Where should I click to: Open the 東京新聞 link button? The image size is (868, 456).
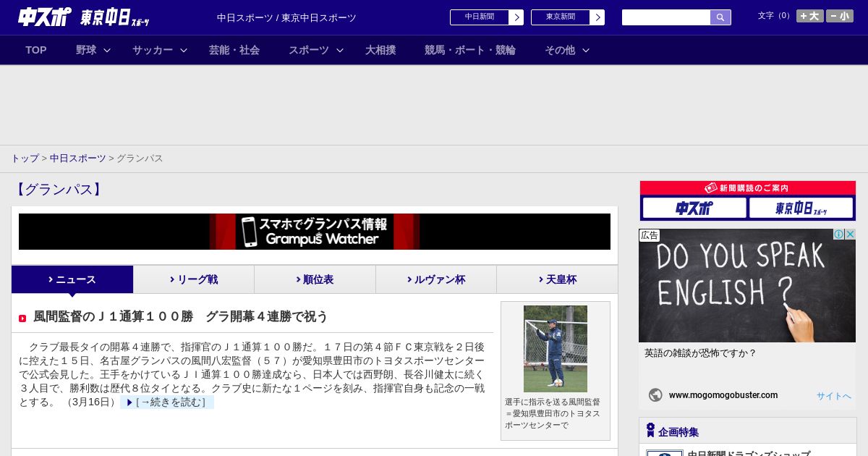coord(560,17)
